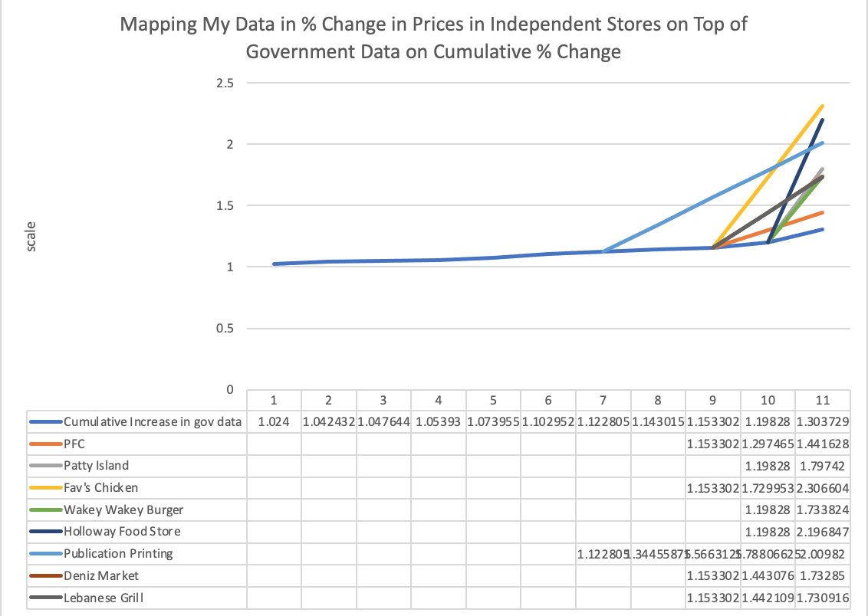
Task: Click the Lebanese Grill value 1.730916
Action: coord(823,598)
